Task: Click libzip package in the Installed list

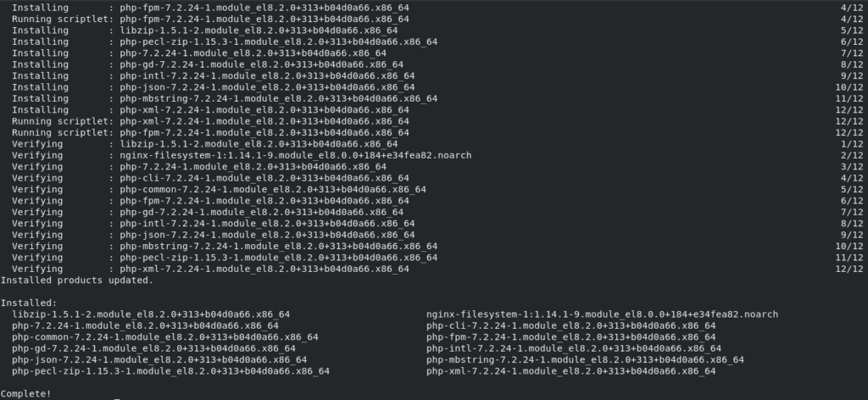Action: point(151,314)
